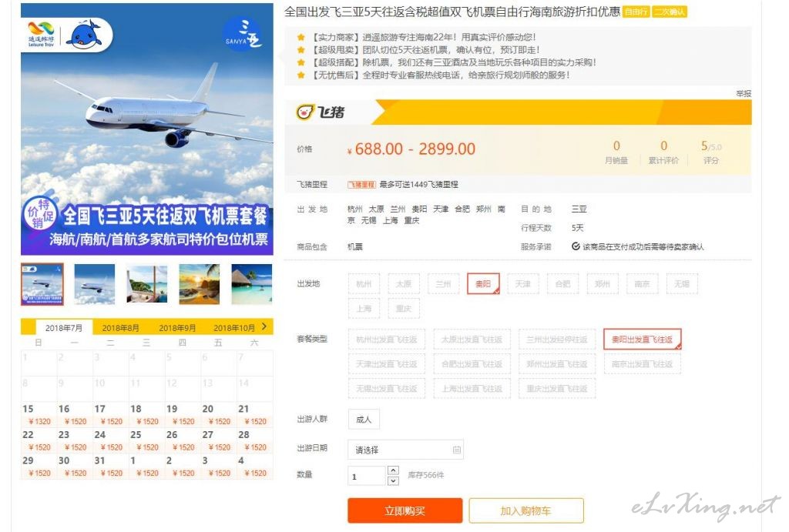Select the sunset beach thumbnail
789x532 pixels.
200,284
